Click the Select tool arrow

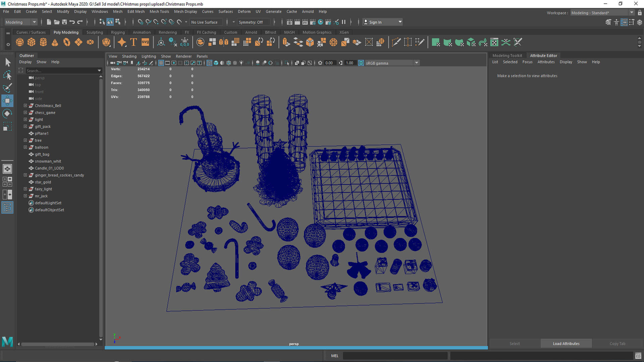tap(7, 62)
